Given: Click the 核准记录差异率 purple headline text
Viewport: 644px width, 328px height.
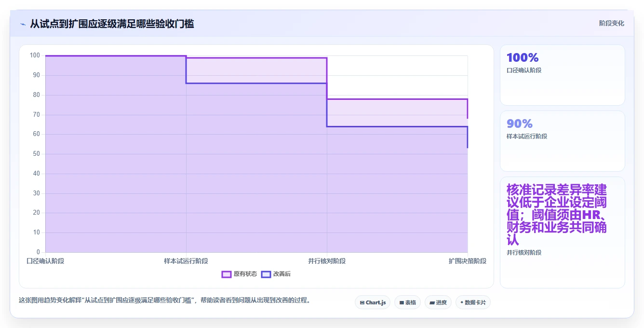Looking at the screenshot, I should click(x=557, y=214).
